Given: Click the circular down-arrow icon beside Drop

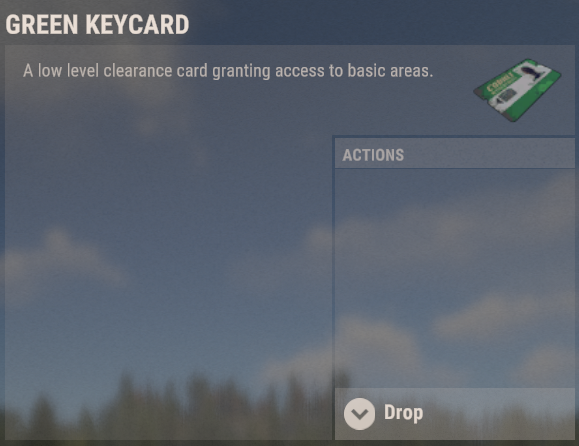Looking at the screenshot, I should 359,414.
